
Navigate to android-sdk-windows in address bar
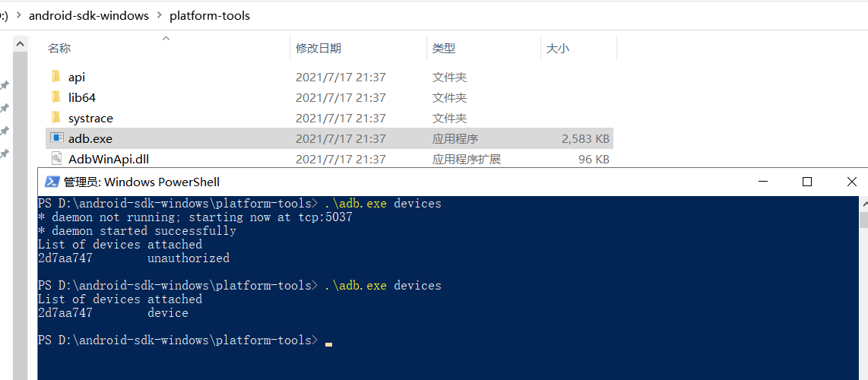(89, 15)
